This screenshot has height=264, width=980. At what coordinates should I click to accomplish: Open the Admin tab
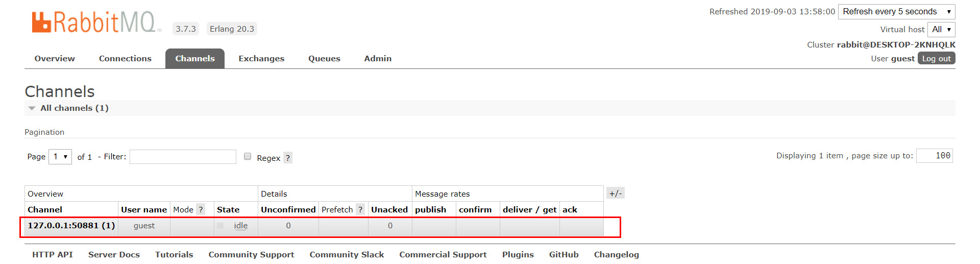point(378,59)
